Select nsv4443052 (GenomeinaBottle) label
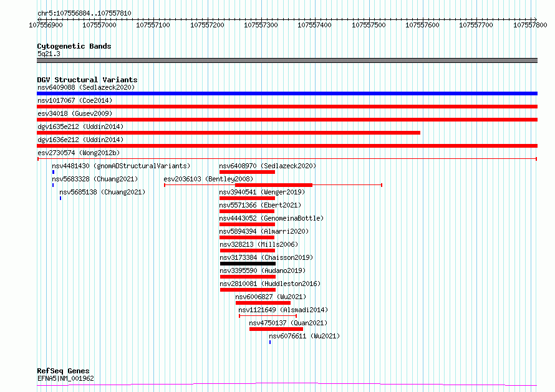555x392 pixels. pos(271,218)
